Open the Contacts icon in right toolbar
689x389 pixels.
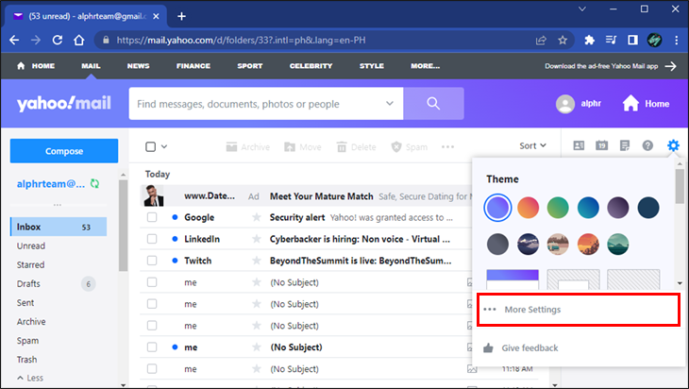(x=579, y=145)
